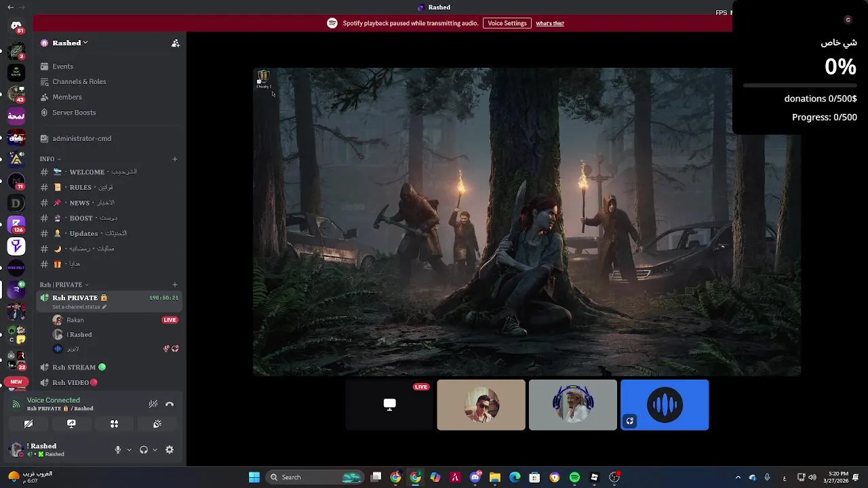Viewport: 868px width, 488px height.
Task: Expand microphone input options arrow
Action: pos(129,449)
